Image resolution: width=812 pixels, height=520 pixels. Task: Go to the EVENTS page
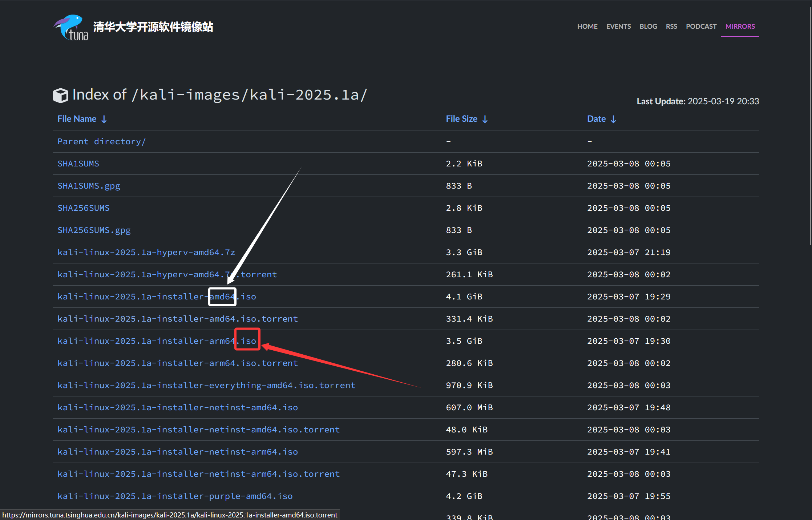point(618,27)
